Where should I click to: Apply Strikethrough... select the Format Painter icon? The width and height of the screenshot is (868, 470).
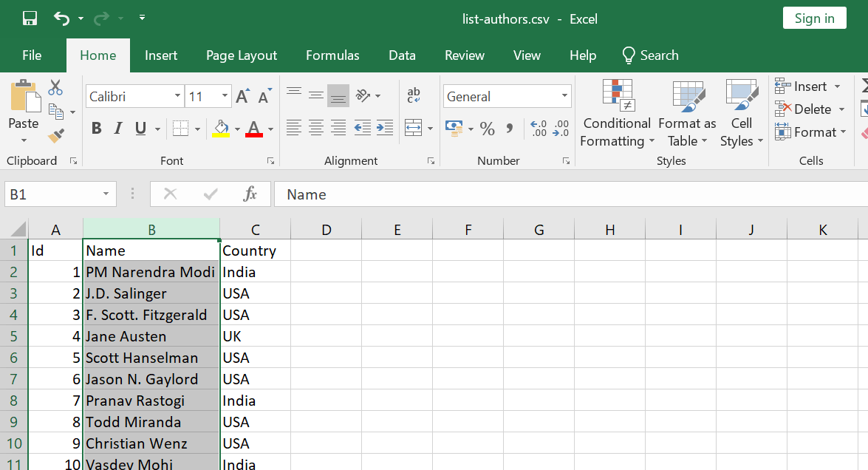click(55, 136)
